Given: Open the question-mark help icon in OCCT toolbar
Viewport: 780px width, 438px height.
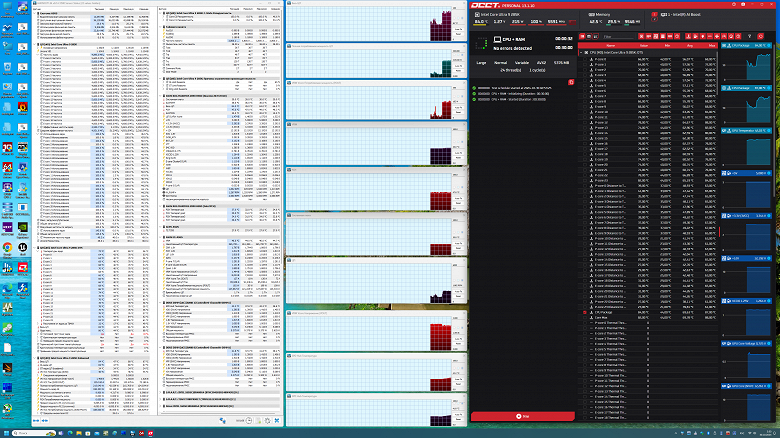Looking at the screenshot, I should pos(750,36).
